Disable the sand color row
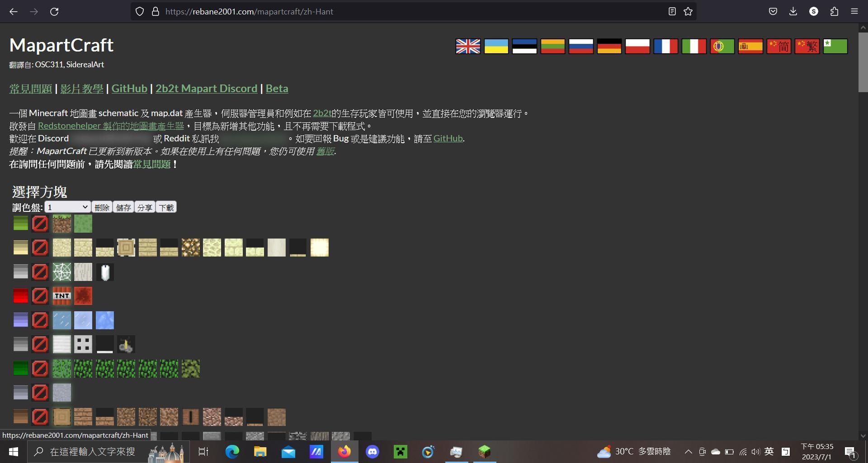 pos(40,248)
